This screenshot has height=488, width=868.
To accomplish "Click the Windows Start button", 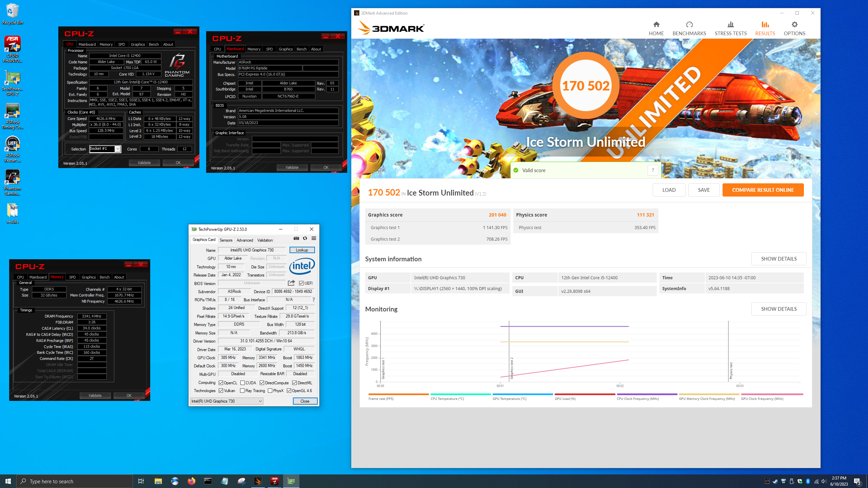I will [8, 481].
